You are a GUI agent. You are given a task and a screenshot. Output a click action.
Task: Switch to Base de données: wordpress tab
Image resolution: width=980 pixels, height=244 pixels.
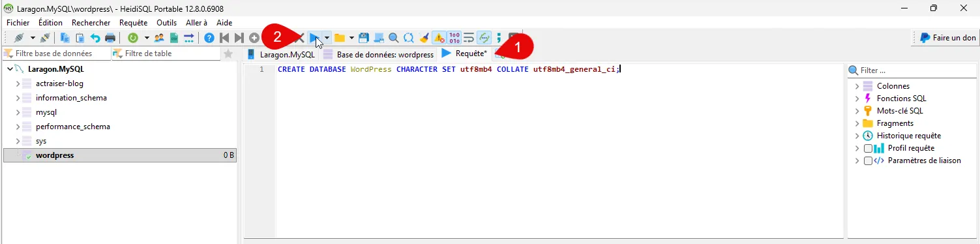click(378, 54)
